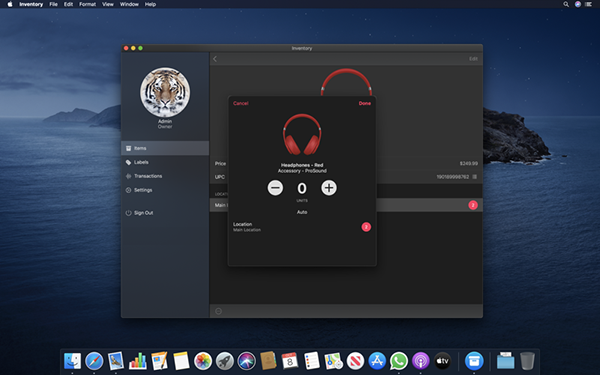Click the Settings gear icon in sidebar
Screen dimensions: 600x375
pyautogui.click(x=129, y=190)
